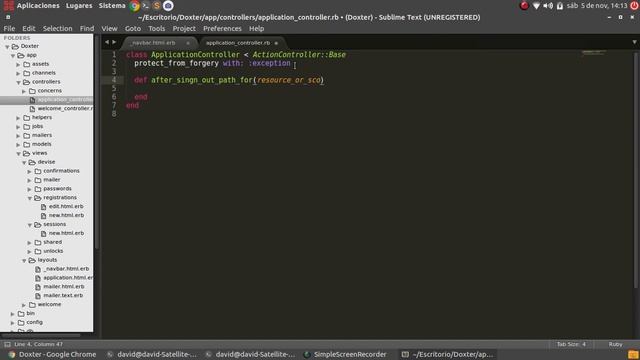
Task: Open the Doxter root folder icon
Action: click(16, 46)
